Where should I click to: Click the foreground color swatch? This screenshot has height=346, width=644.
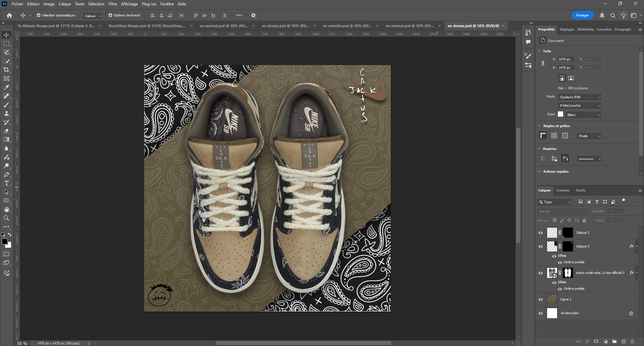pos(5,242)
